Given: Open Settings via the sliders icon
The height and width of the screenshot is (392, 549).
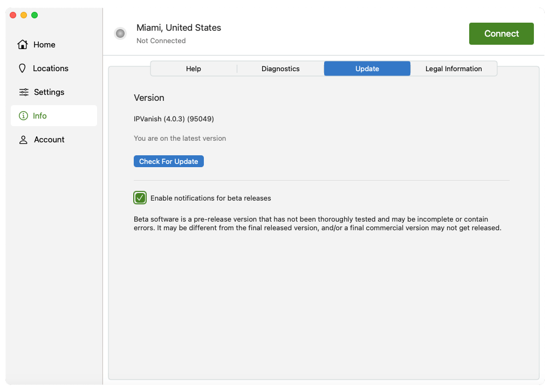Looking at the screenshot, I should click(24, 92).
